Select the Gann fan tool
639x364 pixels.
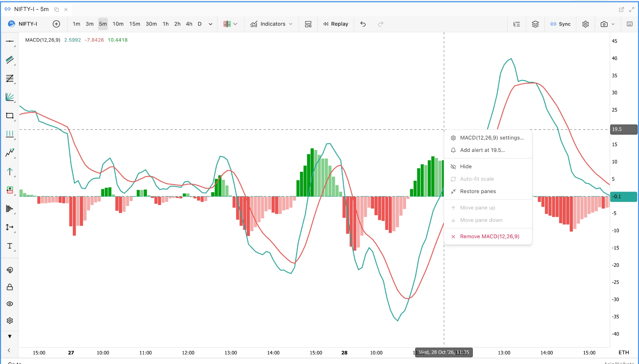[x=10, y=97]
